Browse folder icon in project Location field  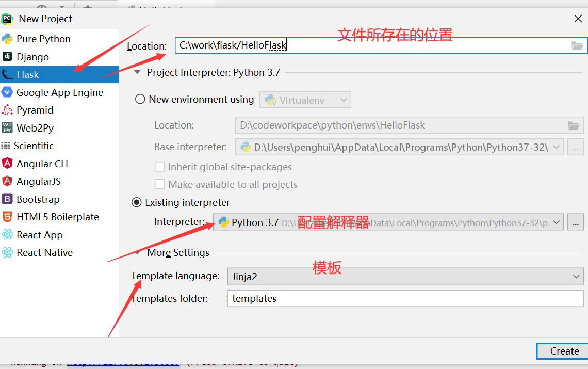coord(577,46)
